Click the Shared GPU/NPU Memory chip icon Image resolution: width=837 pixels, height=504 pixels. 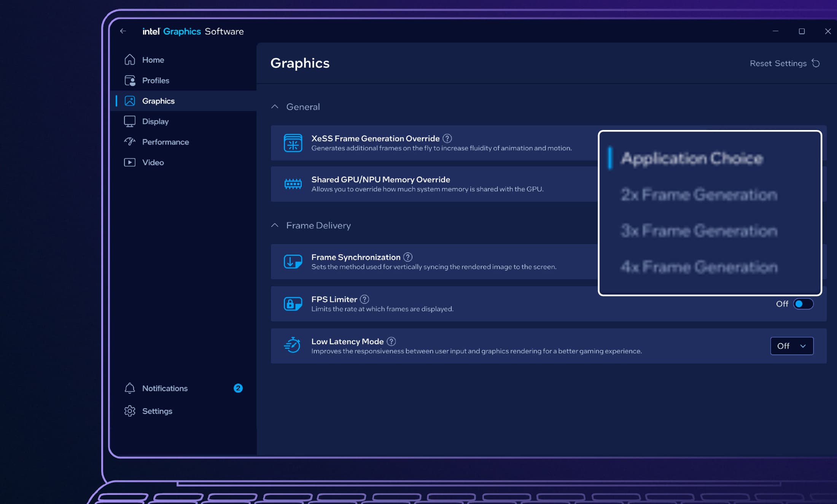pyautogui.click(x=293, y=184)
